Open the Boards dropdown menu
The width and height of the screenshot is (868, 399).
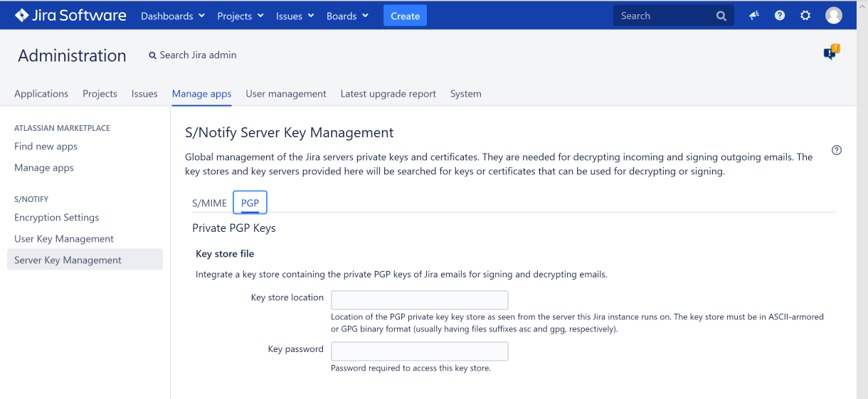tap(347, 16)
